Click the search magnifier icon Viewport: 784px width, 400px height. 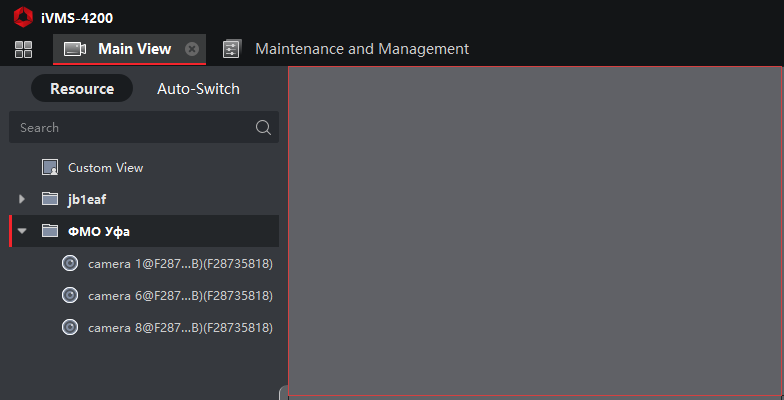coord(264,128)
